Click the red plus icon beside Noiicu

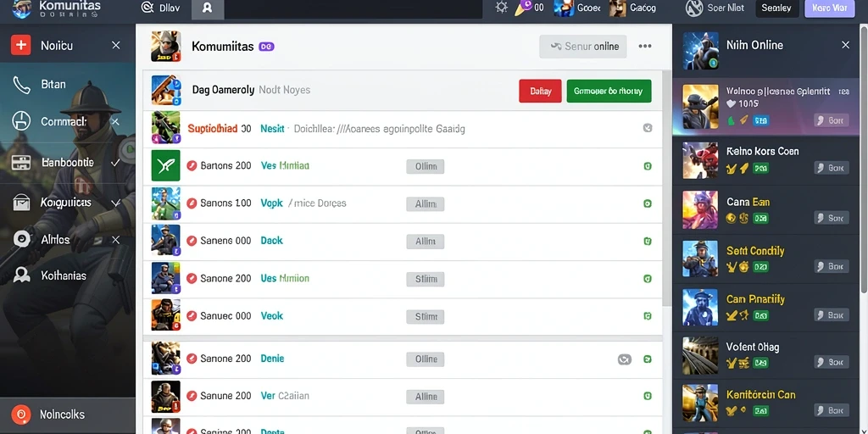click(x=20, y=46)
